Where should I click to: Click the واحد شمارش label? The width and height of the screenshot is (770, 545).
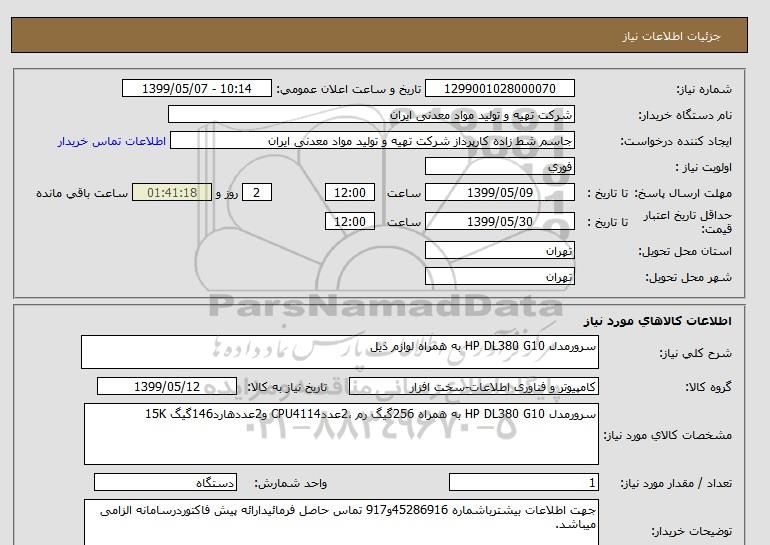click(x=291, y=484)
